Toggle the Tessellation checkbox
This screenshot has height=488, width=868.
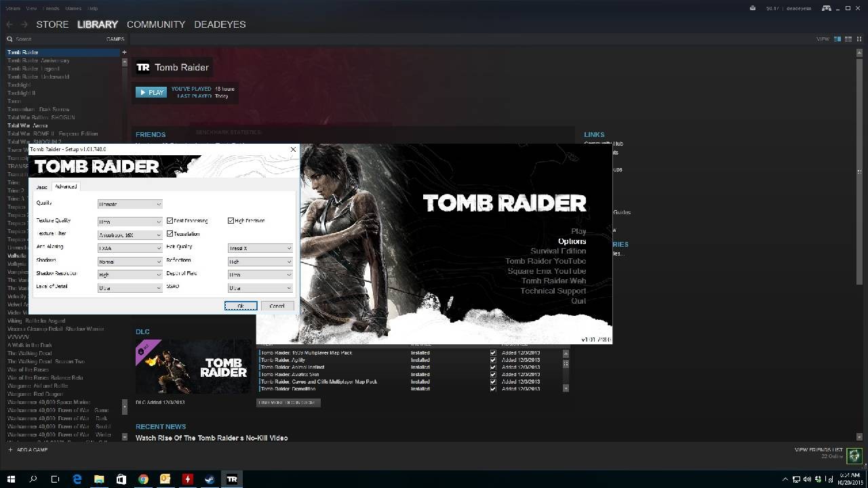click(x=170, y=234)
